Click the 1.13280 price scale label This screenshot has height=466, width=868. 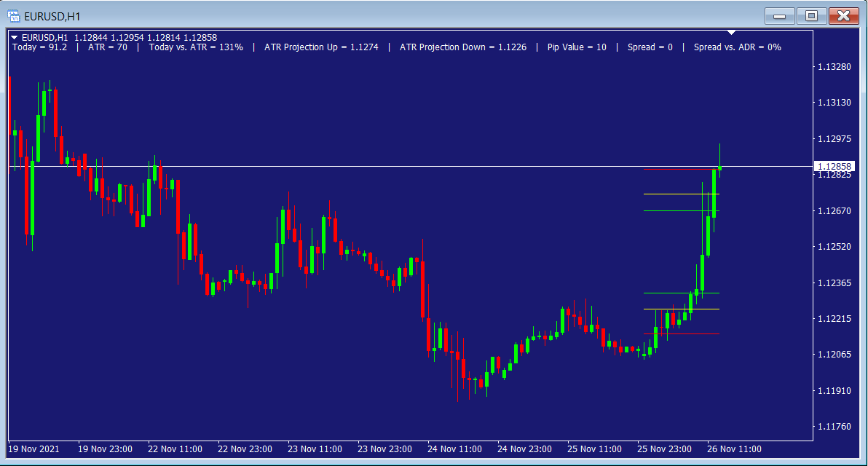835,67
